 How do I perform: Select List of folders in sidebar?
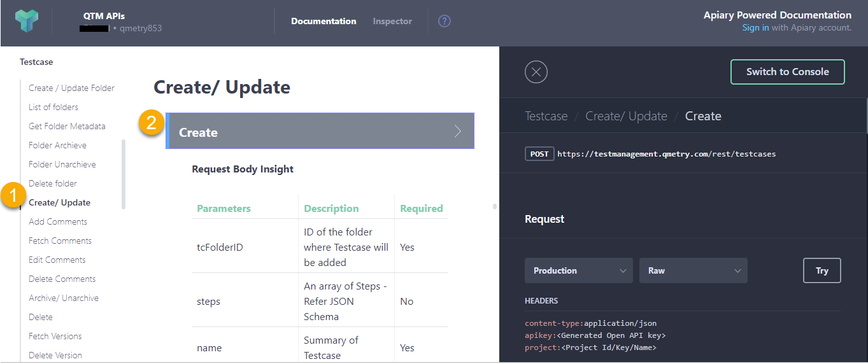coord(53,107)
